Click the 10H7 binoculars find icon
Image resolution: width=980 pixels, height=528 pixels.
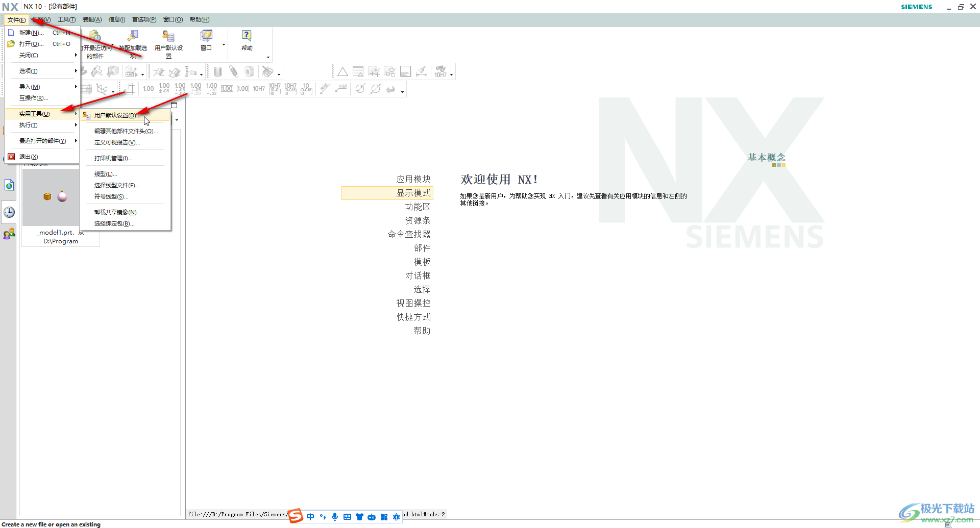pyautogui.click(x=440, y=72)
